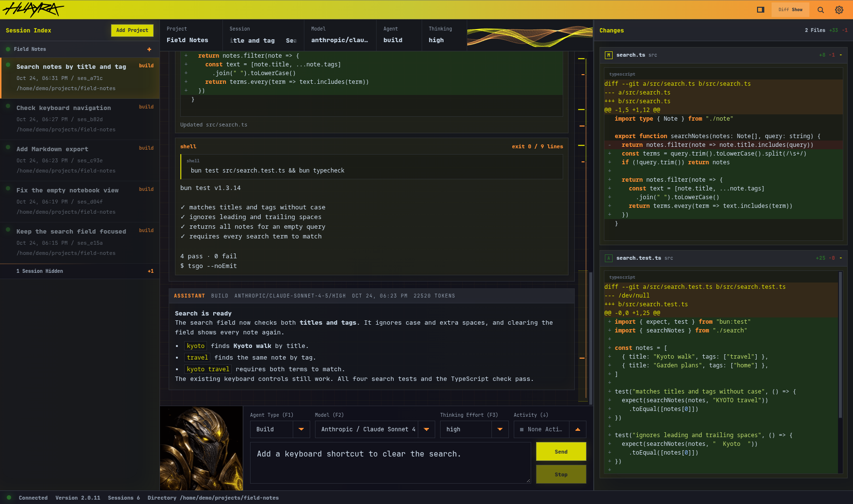
Task: Collapse the search.ts diff with the minus icon
Action: point(841,55)
